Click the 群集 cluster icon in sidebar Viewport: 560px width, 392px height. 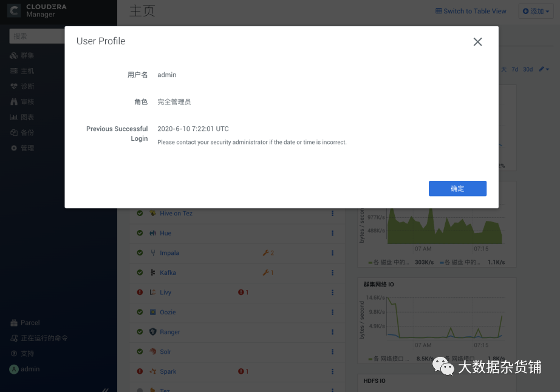(13, 56)
